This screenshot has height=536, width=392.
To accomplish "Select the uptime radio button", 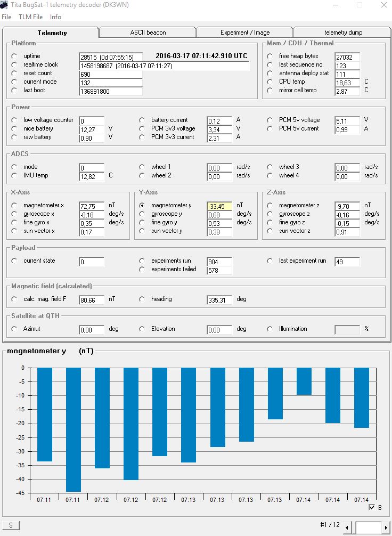I will click(x=14, y=56).
